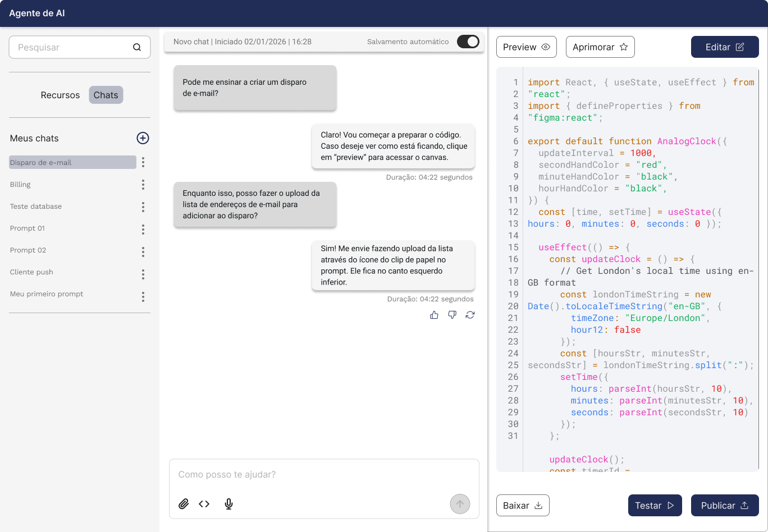Send message with arrow button
This screenshot has height=532, width=768.
[x=460, y=504]
